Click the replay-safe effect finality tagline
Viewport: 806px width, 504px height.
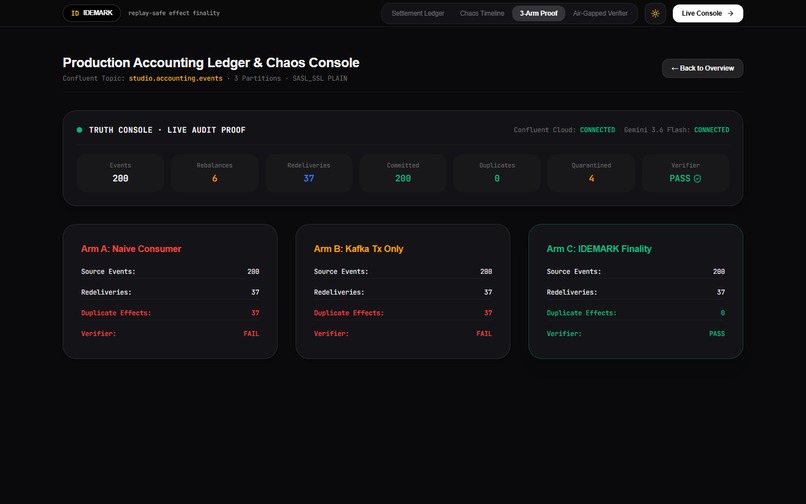[174, 13]
